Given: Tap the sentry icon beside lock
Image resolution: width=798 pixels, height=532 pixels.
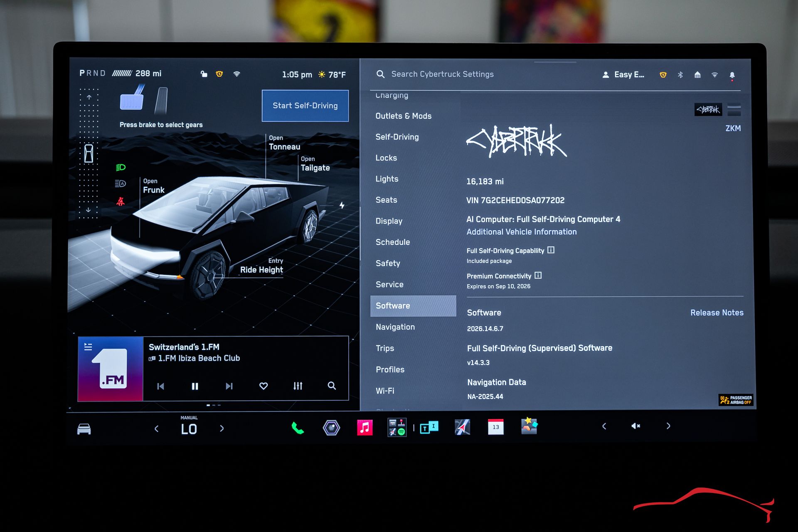Looking at the screenshot, I should (219, 74).
